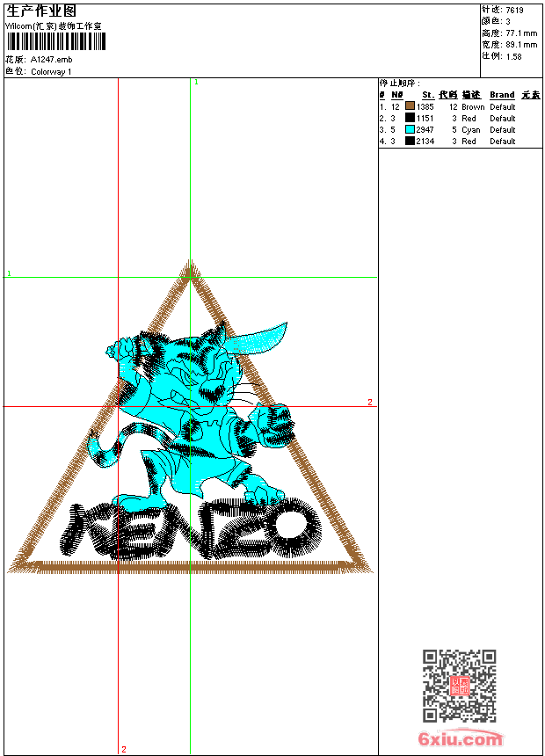Click Default brand in the Cyan row
This screenshot has height=756, width=545.
click(x=503, y=130)
